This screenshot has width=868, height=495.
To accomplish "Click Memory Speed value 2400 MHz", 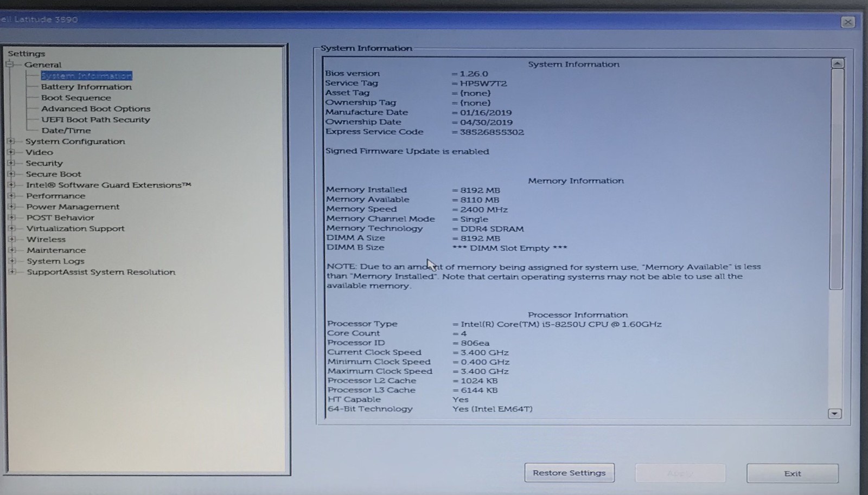I will tap(484, 210).
